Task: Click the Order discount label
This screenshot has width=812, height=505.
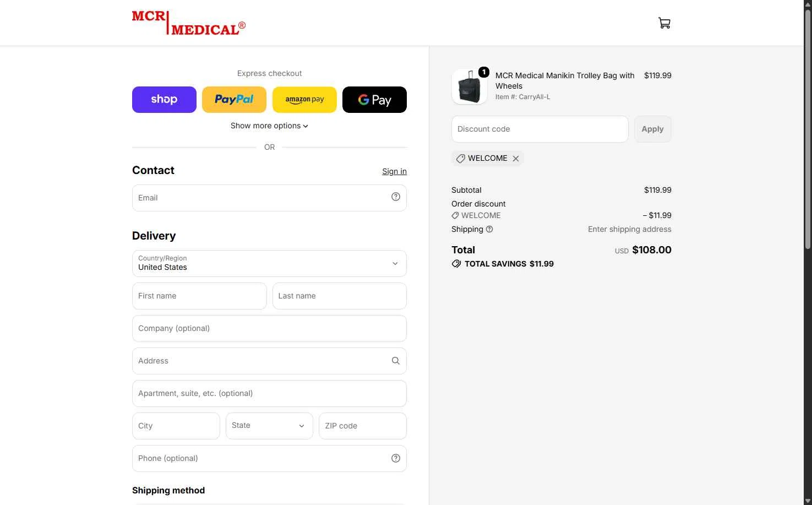Action: [x=478, y=204]
